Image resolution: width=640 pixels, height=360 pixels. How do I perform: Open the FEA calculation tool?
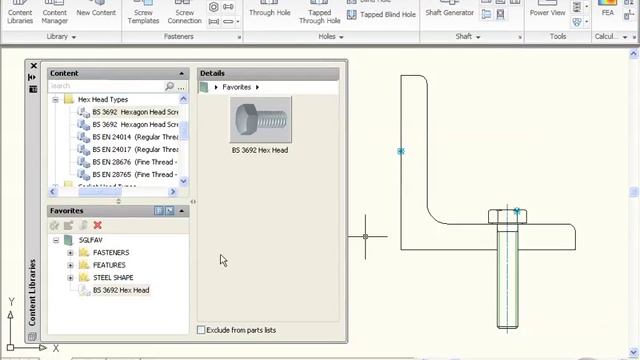pyautogui.click(x=607, y=9)
